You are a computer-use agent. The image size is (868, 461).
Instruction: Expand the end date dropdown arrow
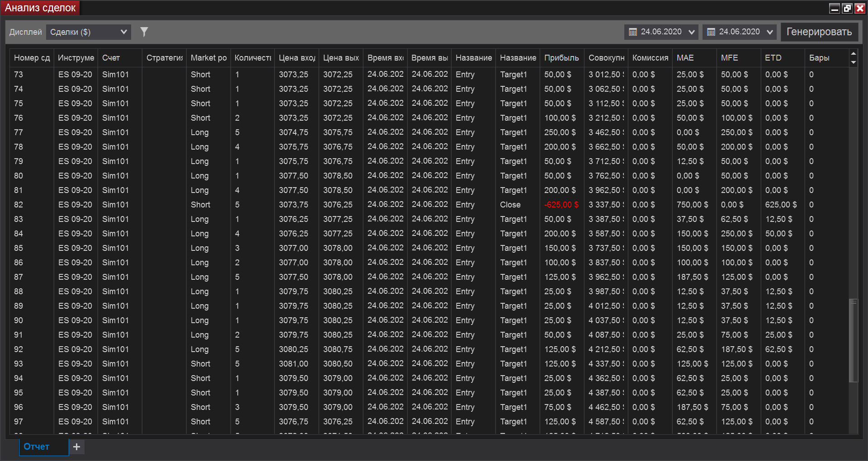coord(769,32)
